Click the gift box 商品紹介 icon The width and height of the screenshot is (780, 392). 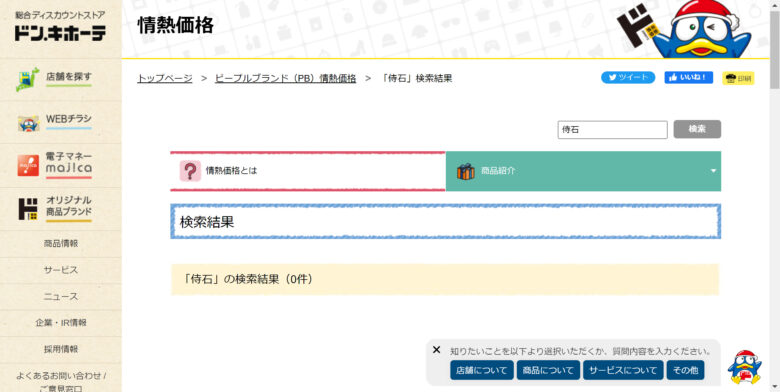point(466,171)
